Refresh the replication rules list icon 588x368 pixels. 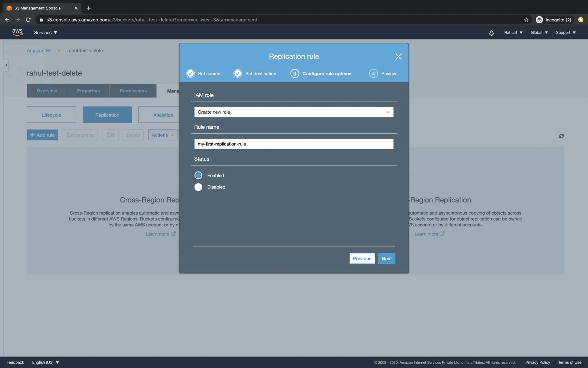click(x=561, y=136)
